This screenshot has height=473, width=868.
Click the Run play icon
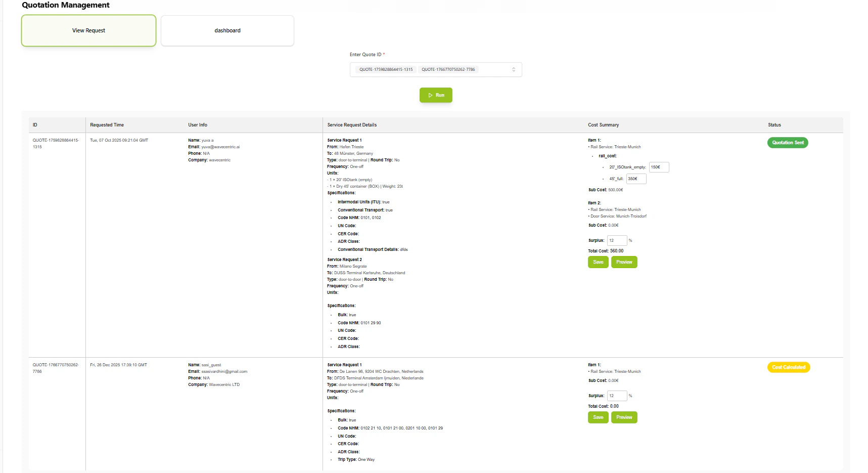(430, 95)
